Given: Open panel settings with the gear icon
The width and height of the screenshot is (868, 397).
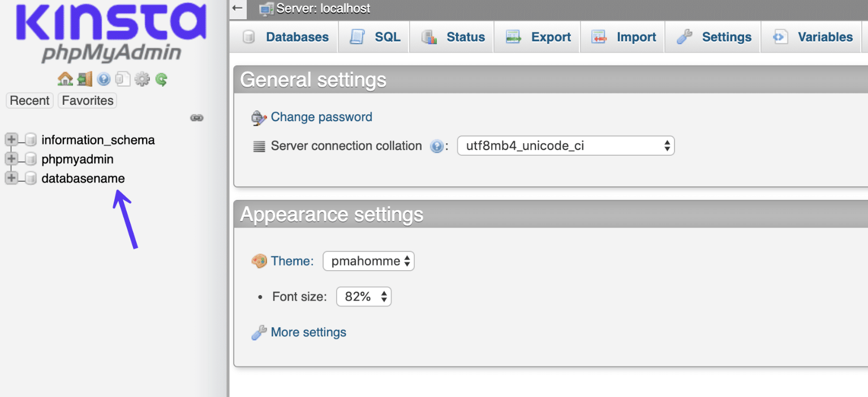Looking at the screenshot, I should click(141, 79).
